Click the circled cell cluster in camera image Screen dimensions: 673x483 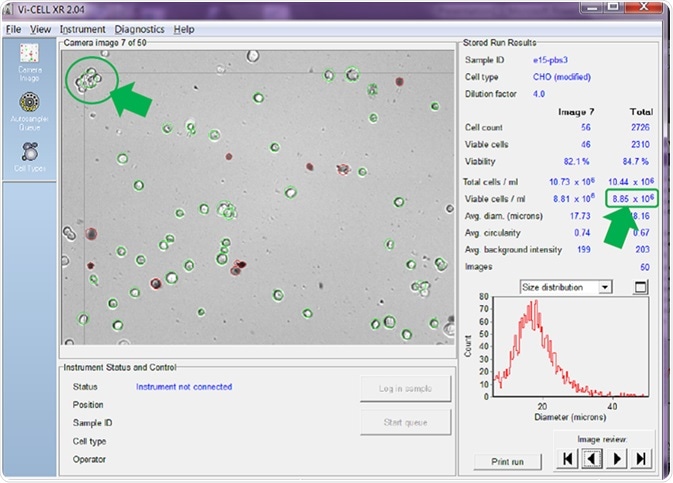click(x=87, y=80)
